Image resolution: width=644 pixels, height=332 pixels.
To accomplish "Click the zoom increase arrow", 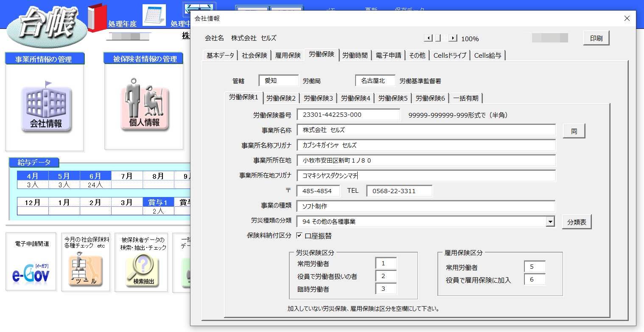I will [x=453, y=38].
